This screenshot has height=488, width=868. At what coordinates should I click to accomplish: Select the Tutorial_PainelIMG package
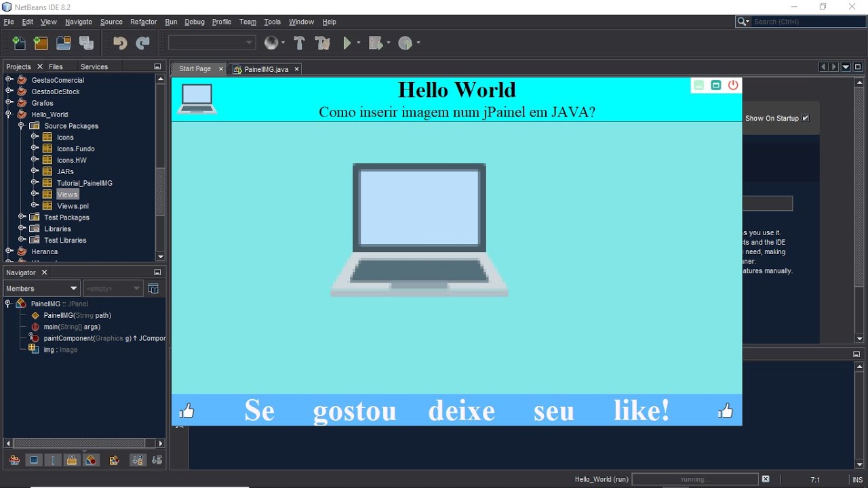(x=85, y=183)
